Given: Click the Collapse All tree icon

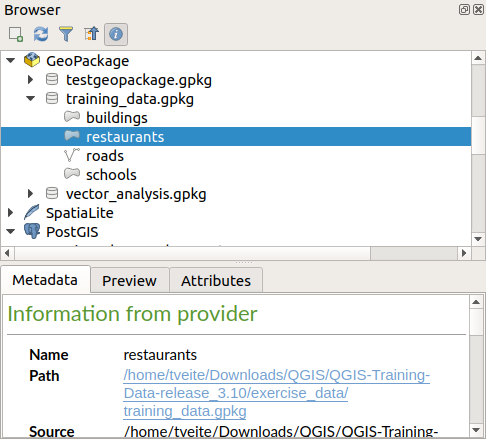Looking at the screenshot, I should tap(91, 34).
